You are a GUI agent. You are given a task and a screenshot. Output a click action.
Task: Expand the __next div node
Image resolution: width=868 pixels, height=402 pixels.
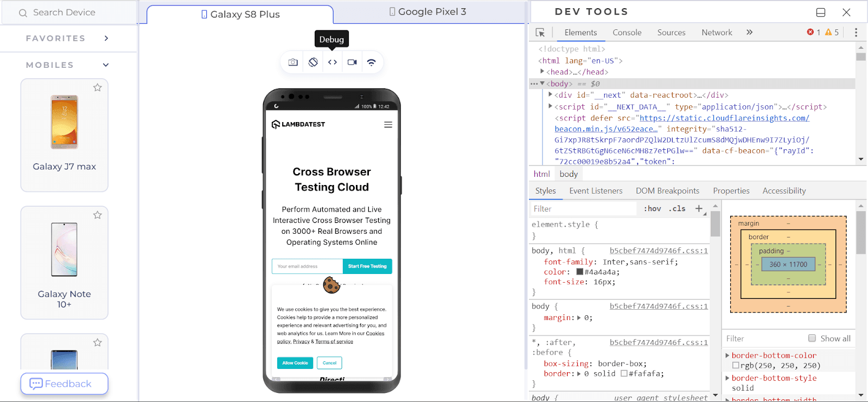[550, 95]
